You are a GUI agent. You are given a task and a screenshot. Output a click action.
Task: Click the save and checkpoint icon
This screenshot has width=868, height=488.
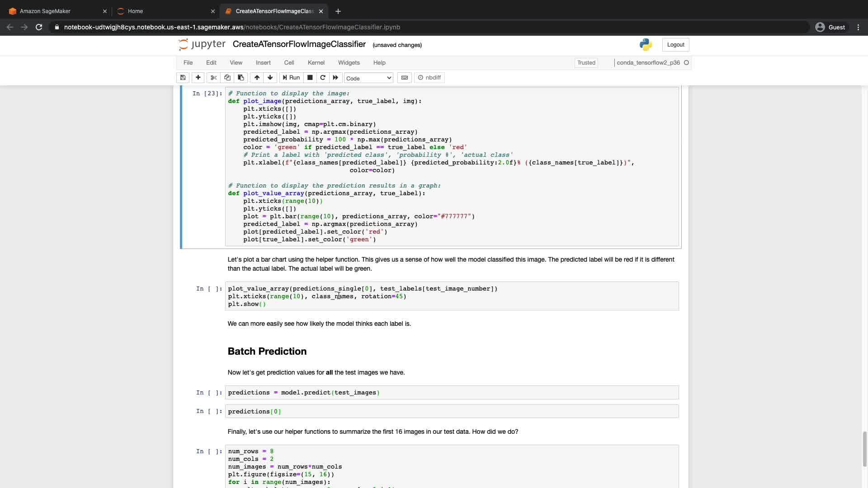coord(183,78)
